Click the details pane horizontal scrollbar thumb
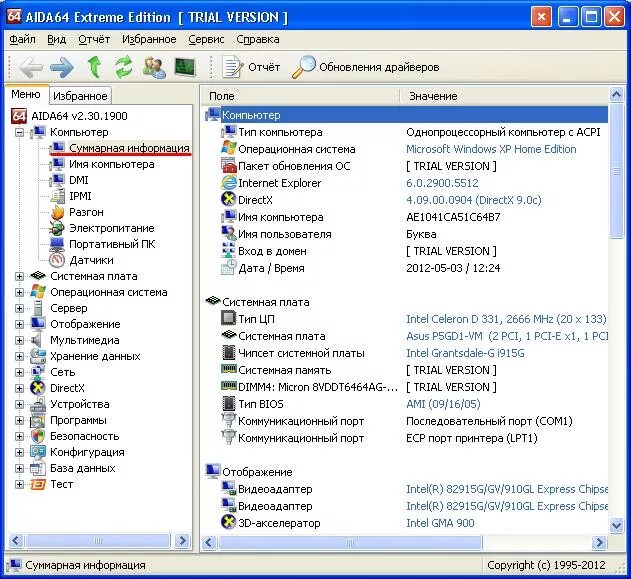Screen dimensions: 631x579 tap(349, 542)
